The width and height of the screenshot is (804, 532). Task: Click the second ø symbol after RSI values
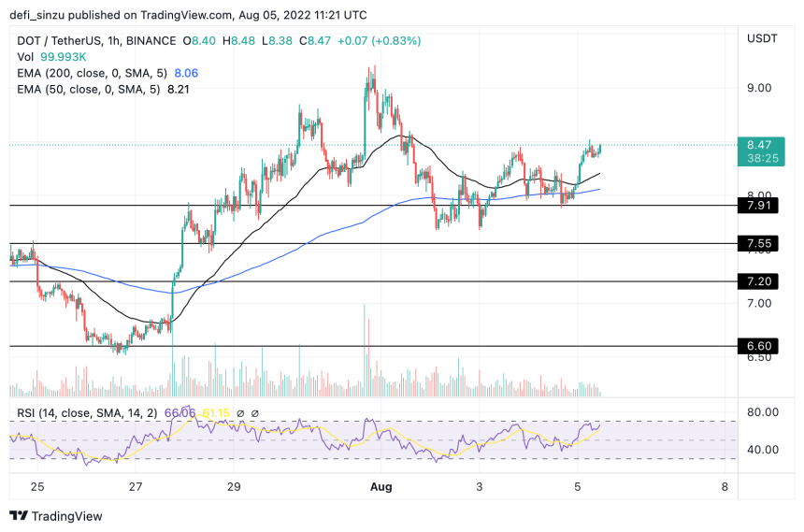[255, 413]
